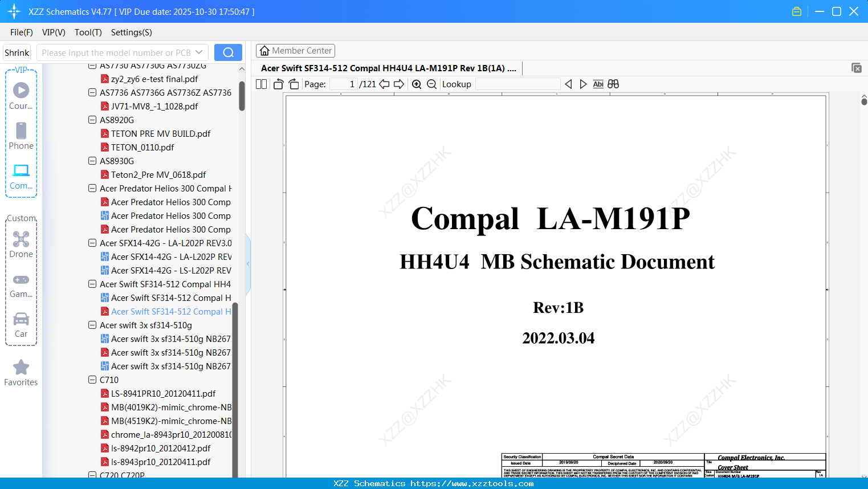Rotate the page counterclockwise
868x489 pixels.
point(279,84)
